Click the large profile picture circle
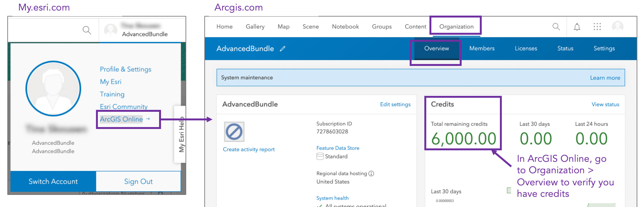Image resolution: width=644 pixels, height=207 pixels. pyautogui.click(x=53, y=89)
